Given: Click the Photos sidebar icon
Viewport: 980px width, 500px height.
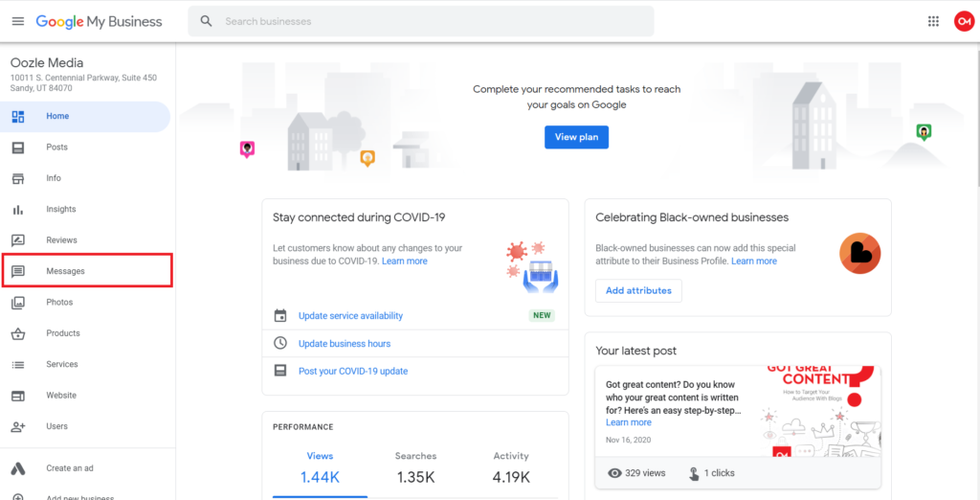Looking at the screenshot, I should pos(18,303).
